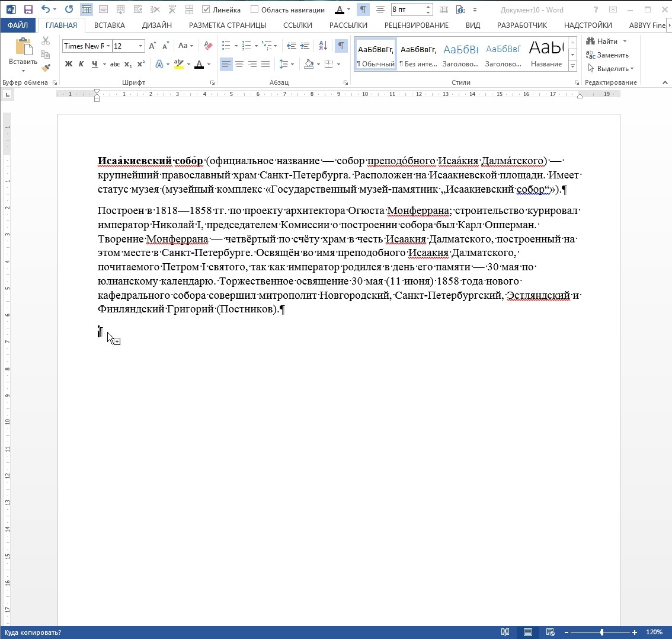
Task: Switch to Web Layout view in status bar
Action: pyautogui.click(x=551, y=632)
